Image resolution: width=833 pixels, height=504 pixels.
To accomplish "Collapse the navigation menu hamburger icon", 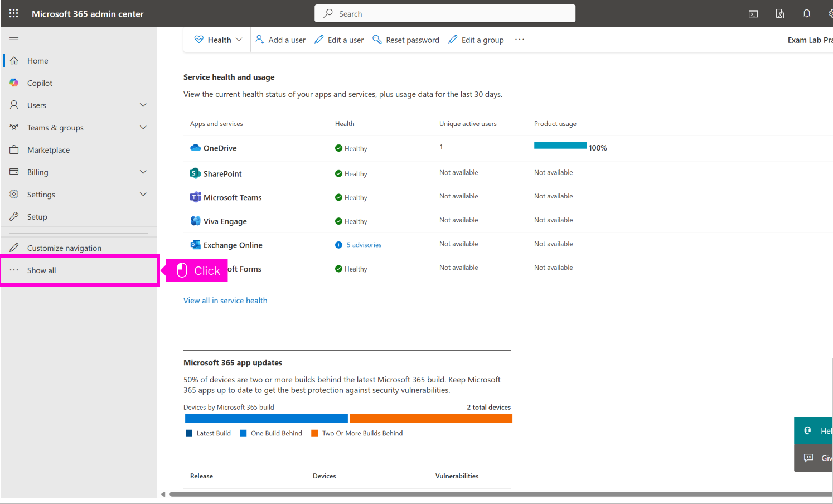I will coord(14,38).
